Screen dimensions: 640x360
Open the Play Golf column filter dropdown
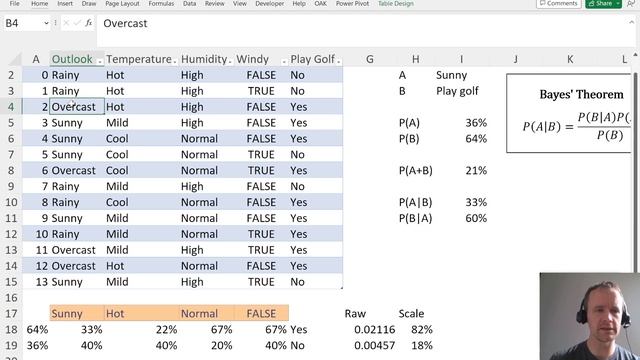(338, 61)
